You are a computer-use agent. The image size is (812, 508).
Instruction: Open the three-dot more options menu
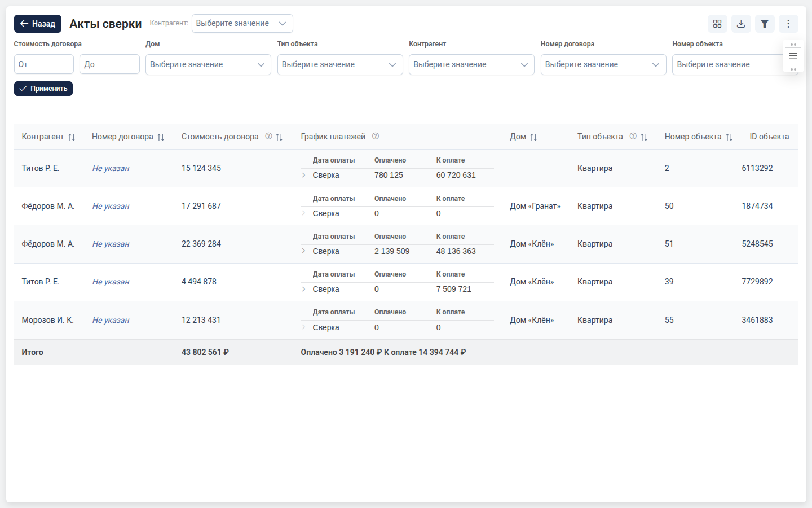[x=788, y=24]
